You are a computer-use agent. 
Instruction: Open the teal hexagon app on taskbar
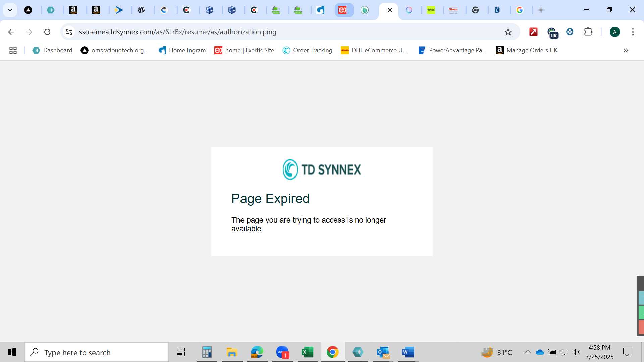pos(358,352)
